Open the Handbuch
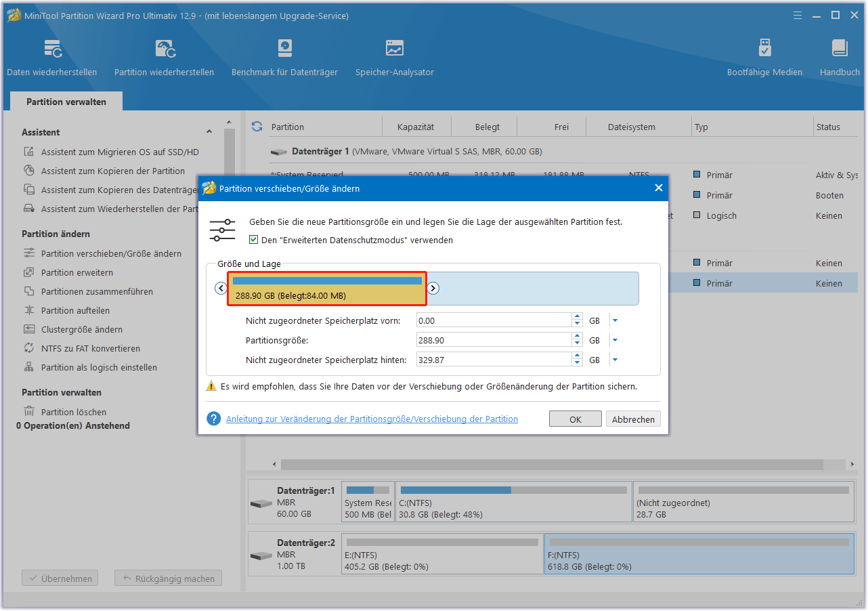Viewport: 868px width, 611px height. click(x=840, y=58)
